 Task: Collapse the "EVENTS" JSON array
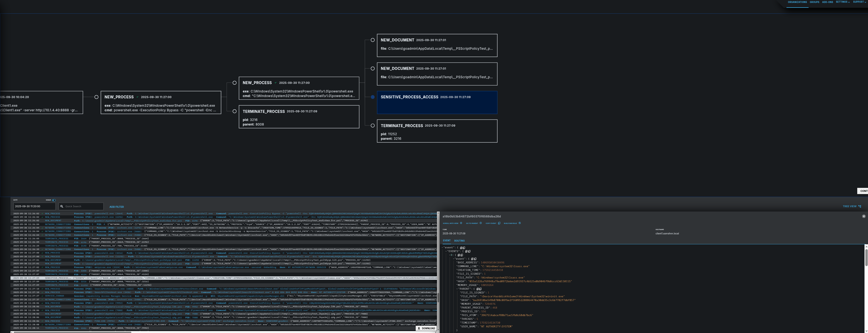click(446, 251)
